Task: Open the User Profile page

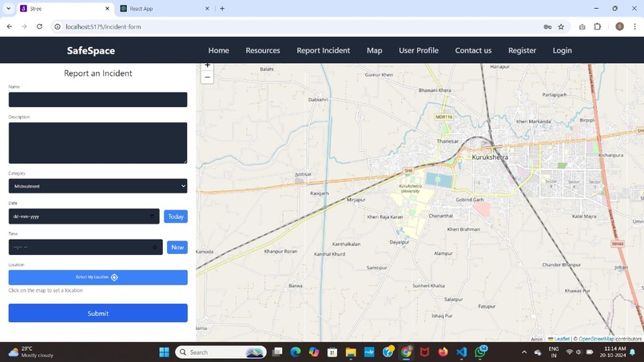Action: pos(419,50)
